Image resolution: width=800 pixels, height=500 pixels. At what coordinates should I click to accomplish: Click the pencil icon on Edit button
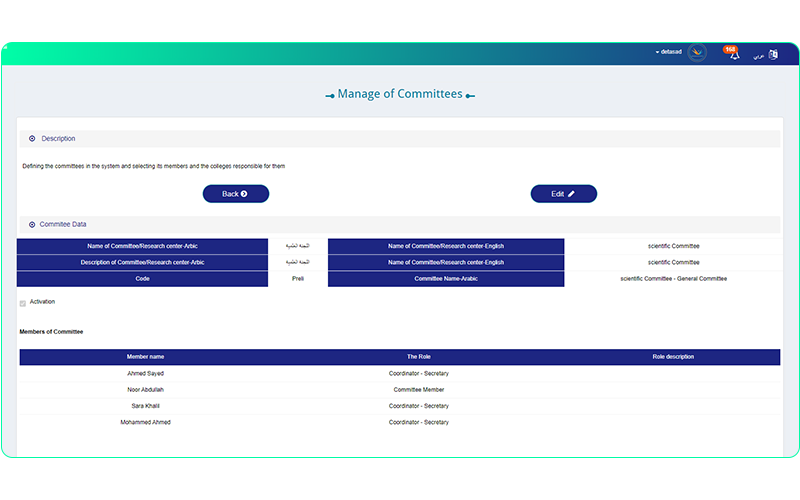click(571, 194)
